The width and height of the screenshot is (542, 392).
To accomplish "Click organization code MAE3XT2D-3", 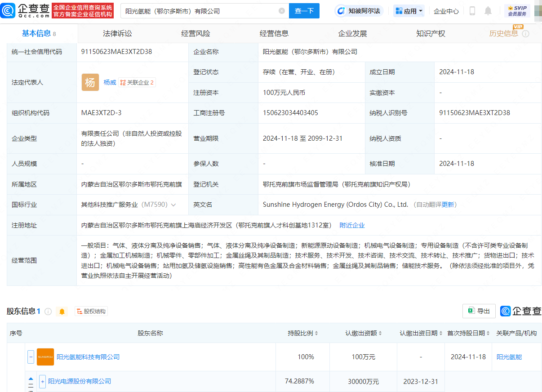I will coord(101,113).
